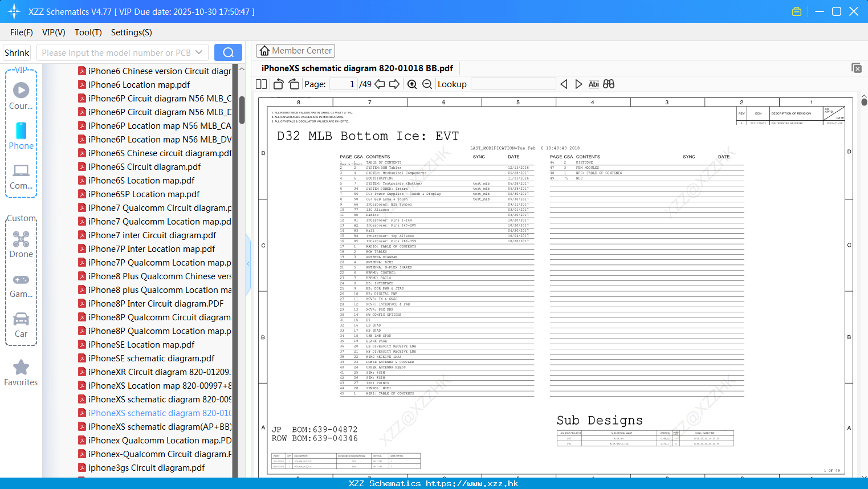Open iPhone6S Circuit diagram.pdf
Image resolution: width=868 pixels, height=489 pixels.
coord(144,167)
